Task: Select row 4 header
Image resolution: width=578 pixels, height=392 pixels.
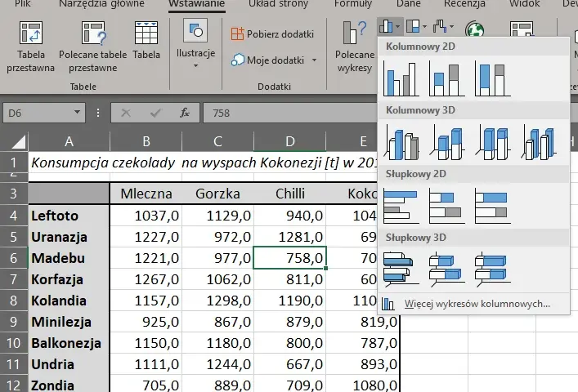Action: coord(14,216)
